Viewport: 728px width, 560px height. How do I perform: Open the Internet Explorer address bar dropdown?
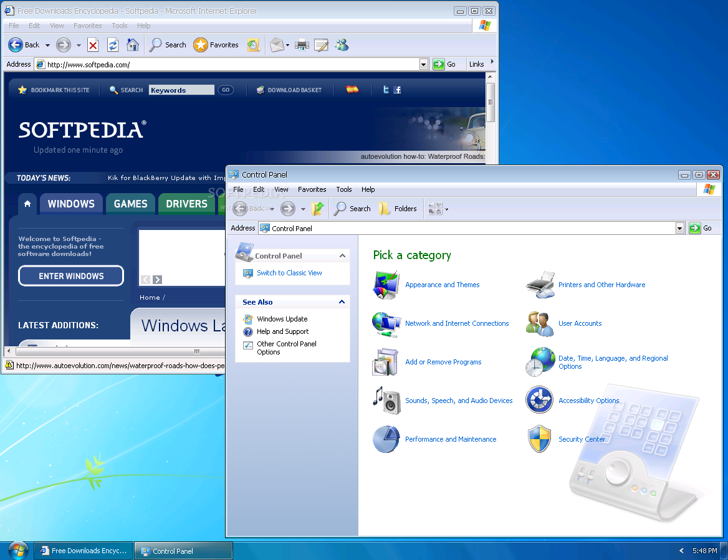click(423, 65)
